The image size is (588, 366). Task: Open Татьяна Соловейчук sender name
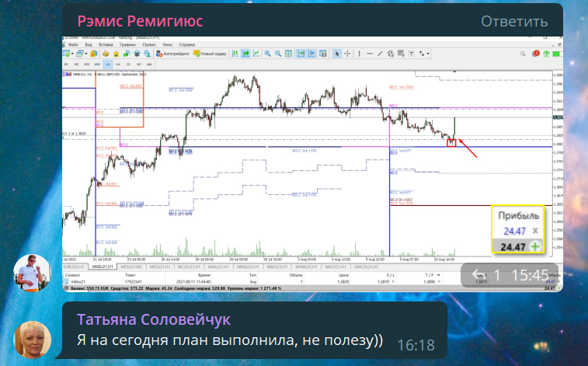[x=153, y=319]
